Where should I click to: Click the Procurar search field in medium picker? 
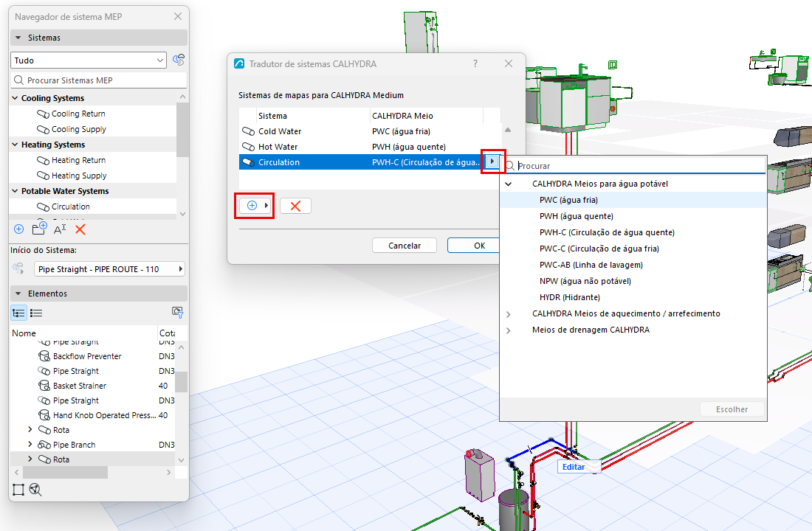634,166
